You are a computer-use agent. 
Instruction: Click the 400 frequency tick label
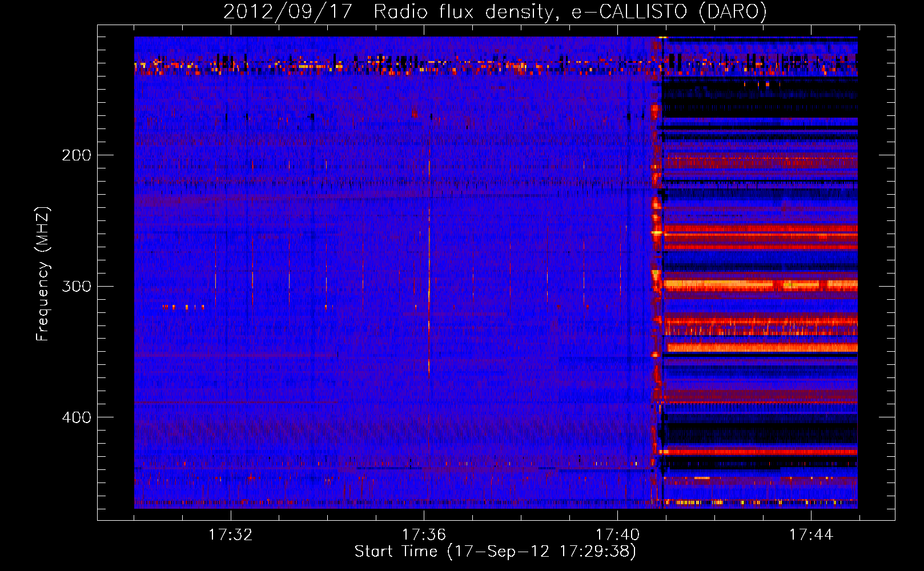tap(77, 417)
